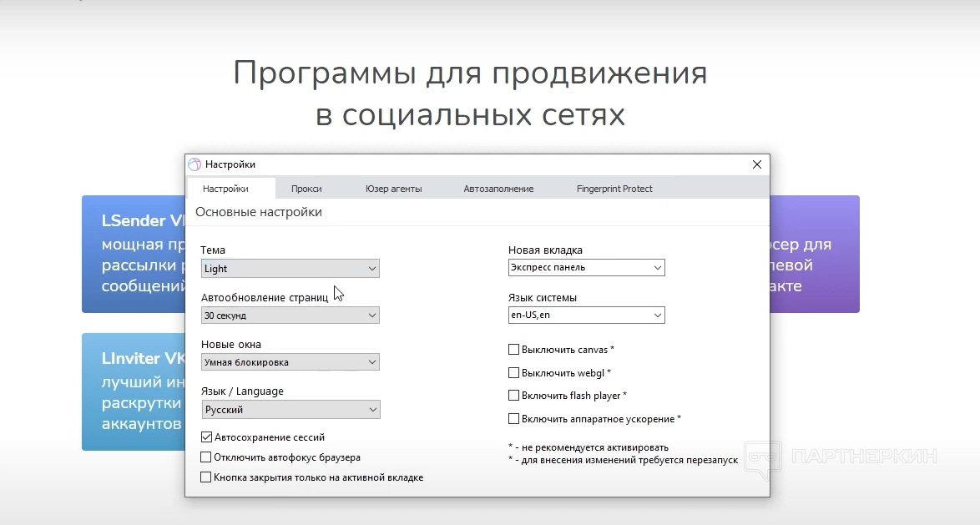The width and height of the screenshot is (980, 525).
Task: Expand the Новые окна dropdown list
Action: coord(290,362)
